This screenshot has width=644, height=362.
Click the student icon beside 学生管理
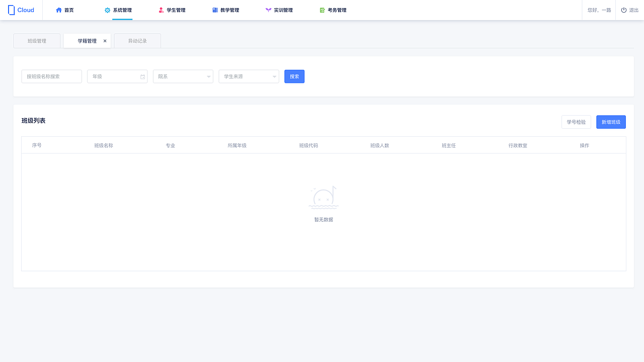click(x=160, y=10)
